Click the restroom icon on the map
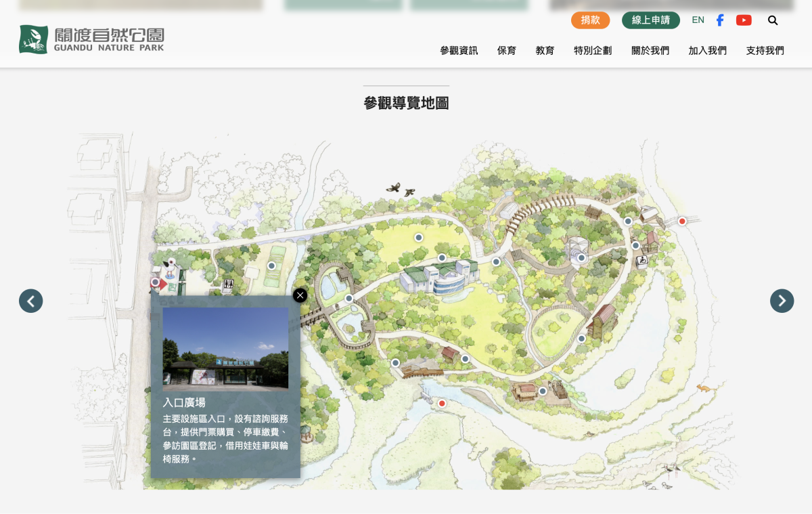The width and height of the screenshot is (812, 514). (229, 286)
